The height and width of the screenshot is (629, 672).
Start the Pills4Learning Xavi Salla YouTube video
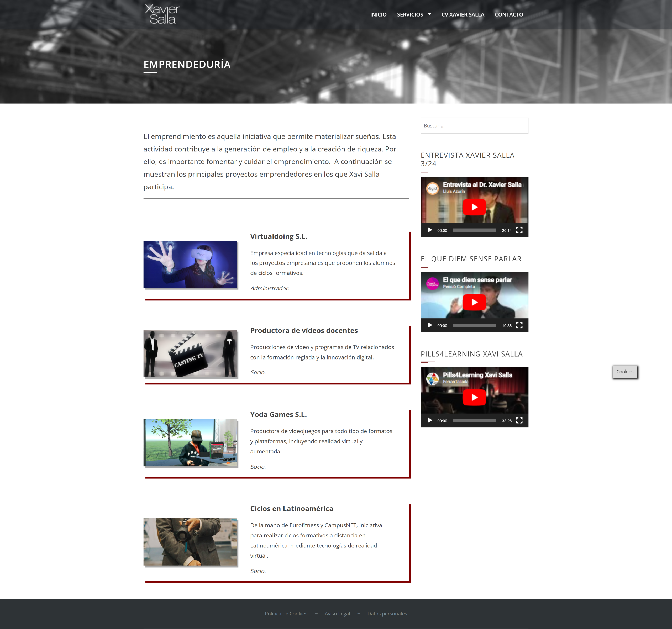474,398
